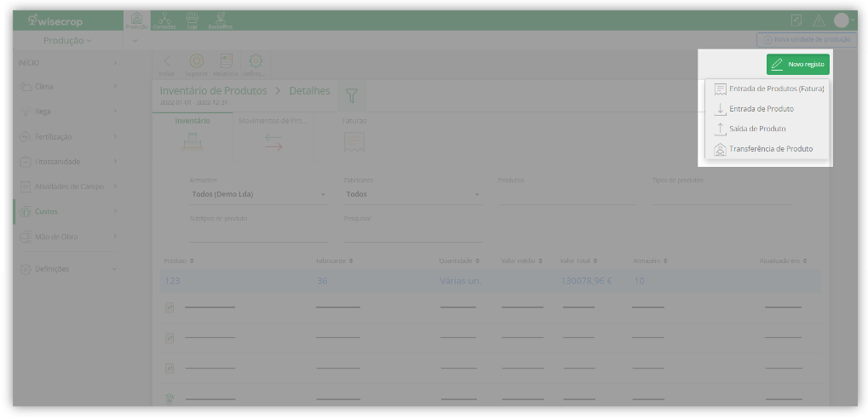Switch to the Movimentos de Pro... tab

tap(273, 136)
